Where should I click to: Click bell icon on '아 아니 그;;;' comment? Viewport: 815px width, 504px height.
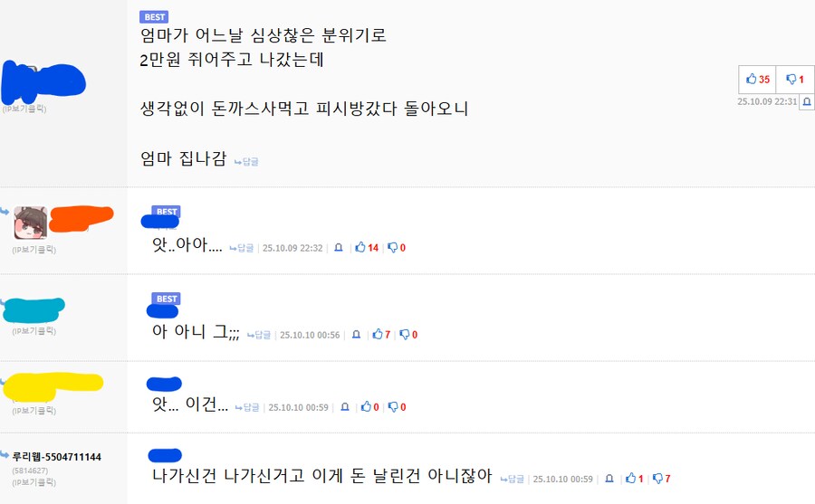356,335
